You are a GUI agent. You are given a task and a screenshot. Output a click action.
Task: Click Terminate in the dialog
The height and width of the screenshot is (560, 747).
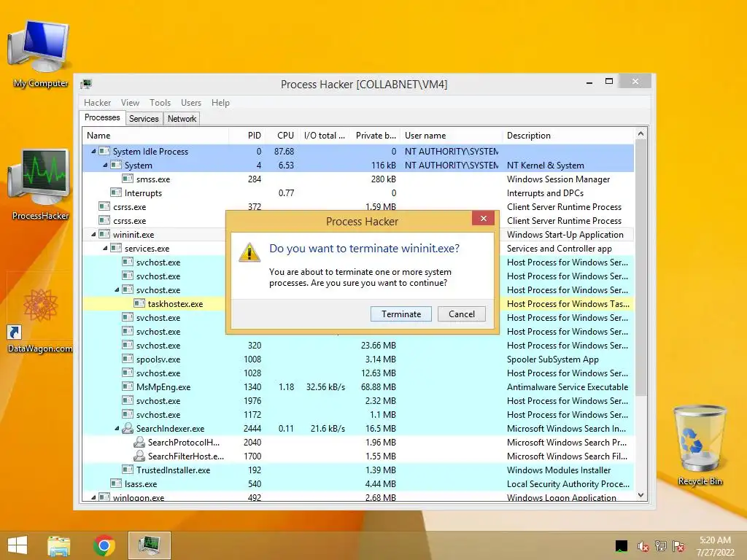401,314
